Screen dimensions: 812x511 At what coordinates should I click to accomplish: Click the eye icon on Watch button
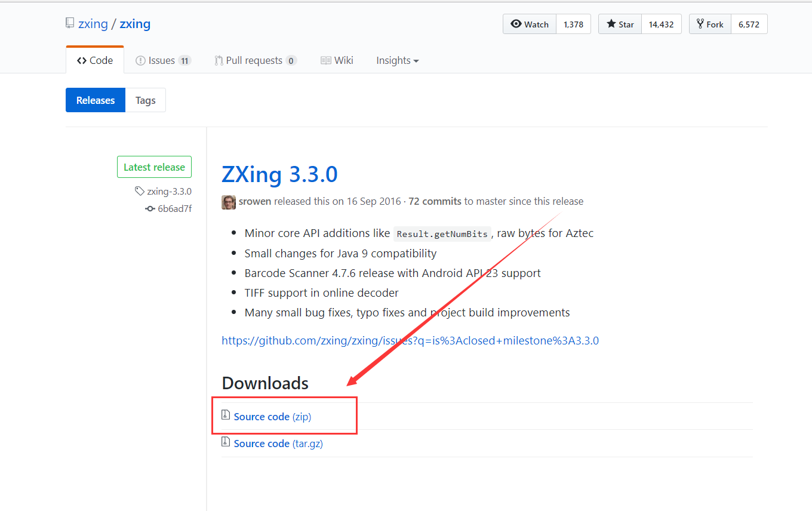(x=516, y=24)
